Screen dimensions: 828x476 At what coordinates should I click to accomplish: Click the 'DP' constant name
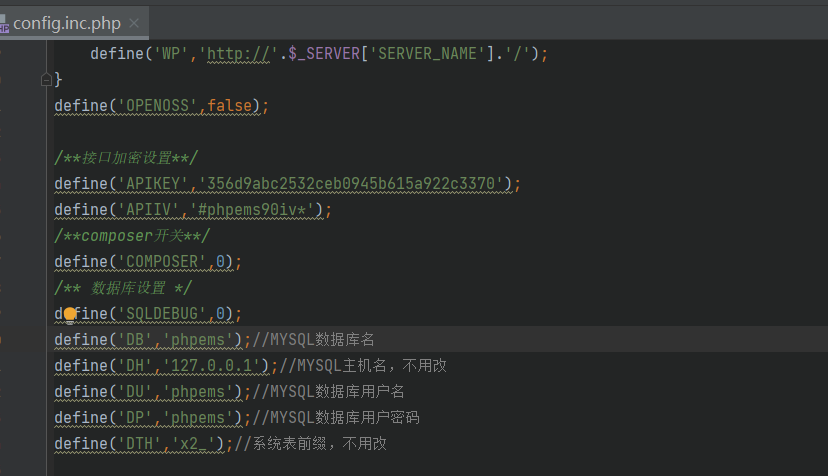click(135, 417)
